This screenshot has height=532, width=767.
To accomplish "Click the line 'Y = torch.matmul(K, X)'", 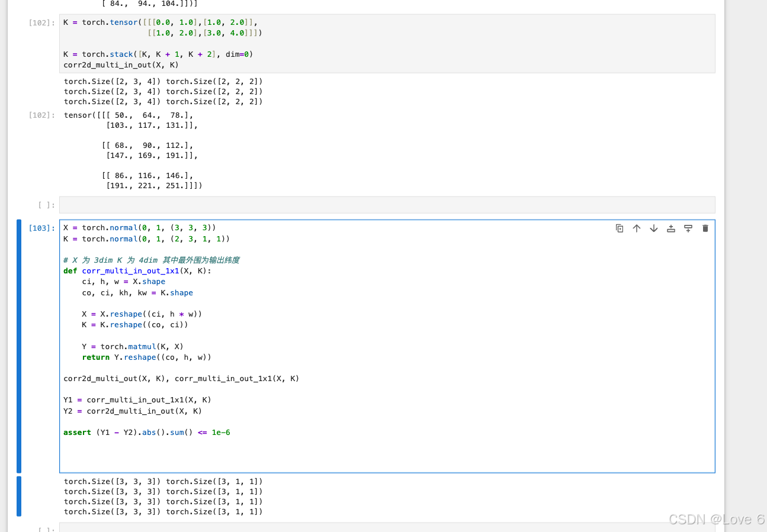I will [133, 347].
